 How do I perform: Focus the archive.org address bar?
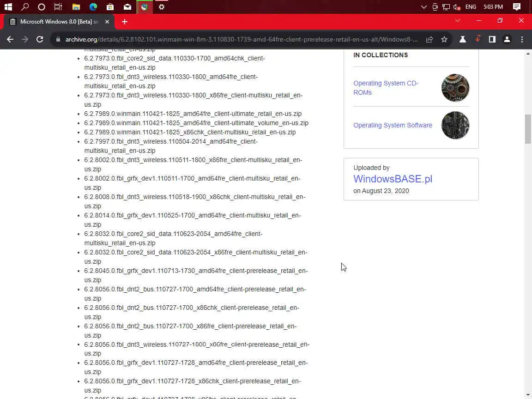(241, 39)
